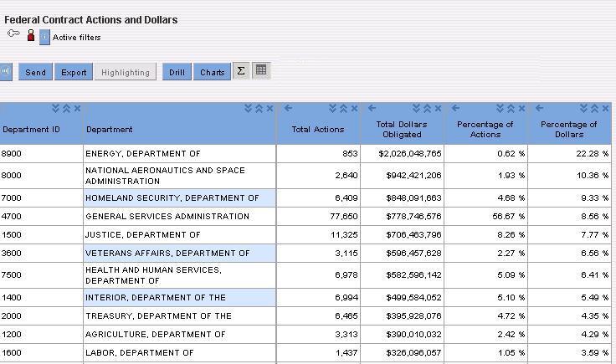Image resolution: width=616 pixels, height=364 pixels.
Task: Select HOMELAND SECURITY, DEPARTMENT OF cell
Action: point(180,198)
